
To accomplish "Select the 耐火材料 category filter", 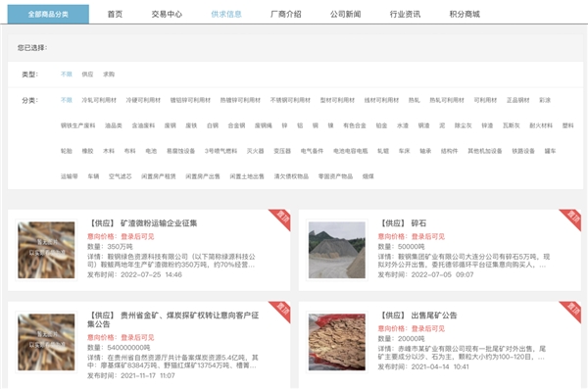I will coord(541,125).
